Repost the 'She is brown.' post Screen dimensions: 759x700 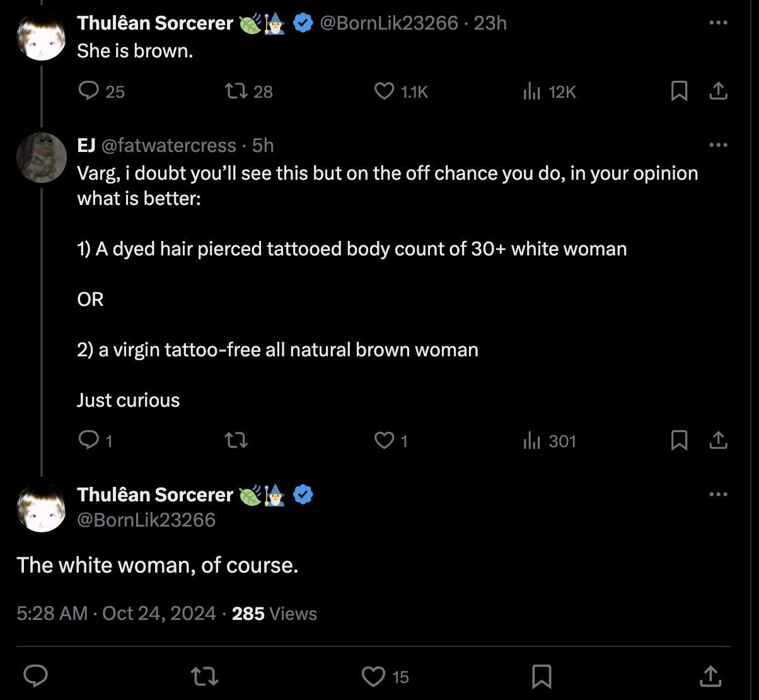tap(237, 92)
